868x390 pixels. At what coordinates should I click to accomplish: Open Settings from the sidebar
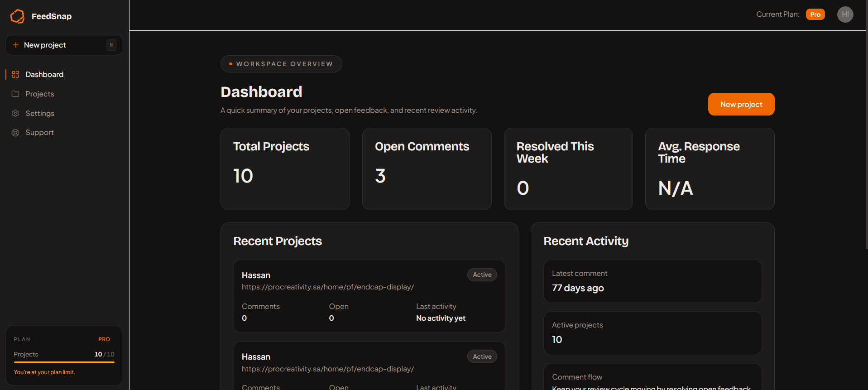[64, 113]
